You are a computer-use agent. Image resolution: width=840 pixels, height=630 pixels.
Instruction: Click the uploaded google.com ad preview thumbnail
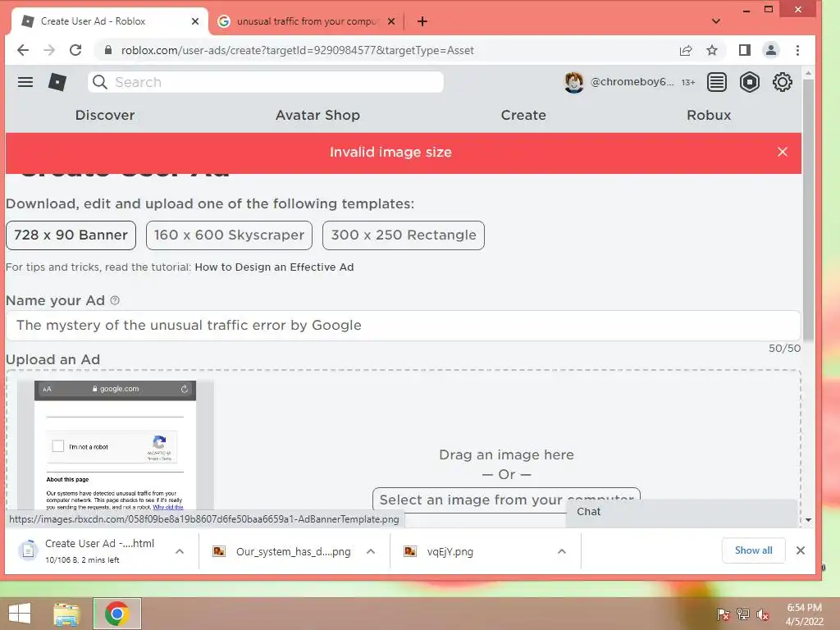point(115,445)
